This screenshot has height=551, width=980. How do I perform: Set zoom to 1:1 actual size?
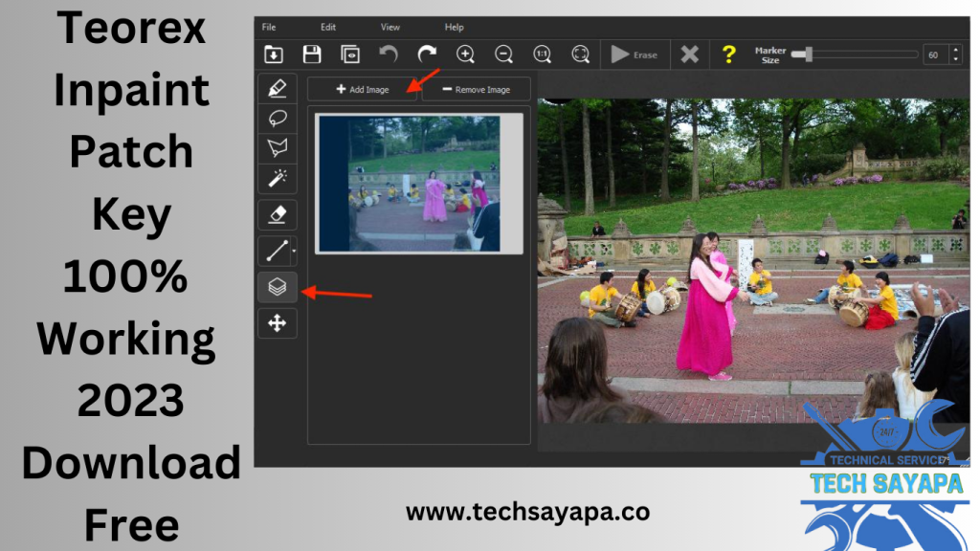pos(542,55)
